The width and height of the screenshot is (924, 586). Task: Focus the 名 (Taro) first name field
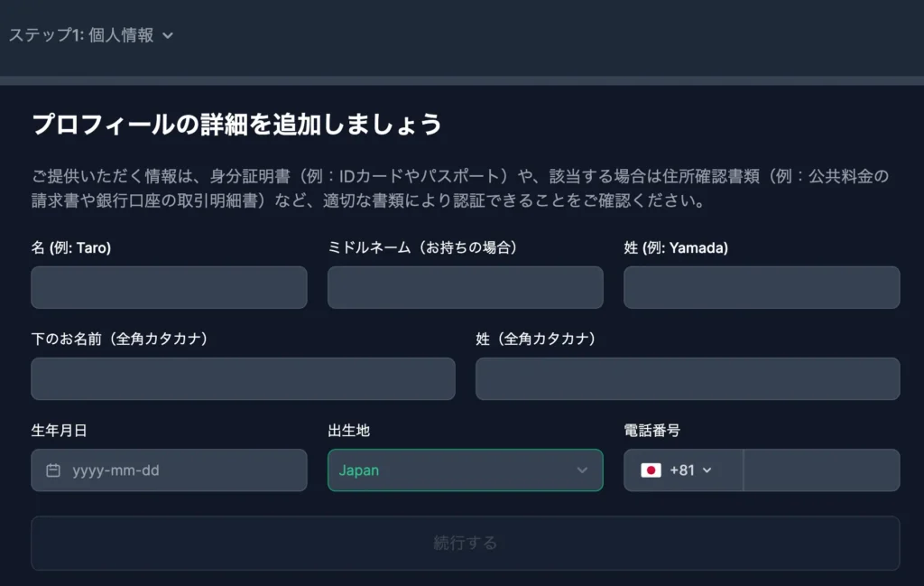click(x=168, y=287)
